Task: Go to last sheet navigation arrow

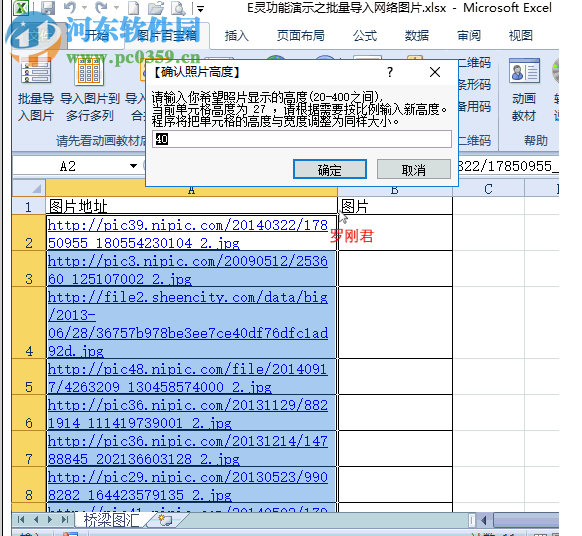Action: pos(65,520)
